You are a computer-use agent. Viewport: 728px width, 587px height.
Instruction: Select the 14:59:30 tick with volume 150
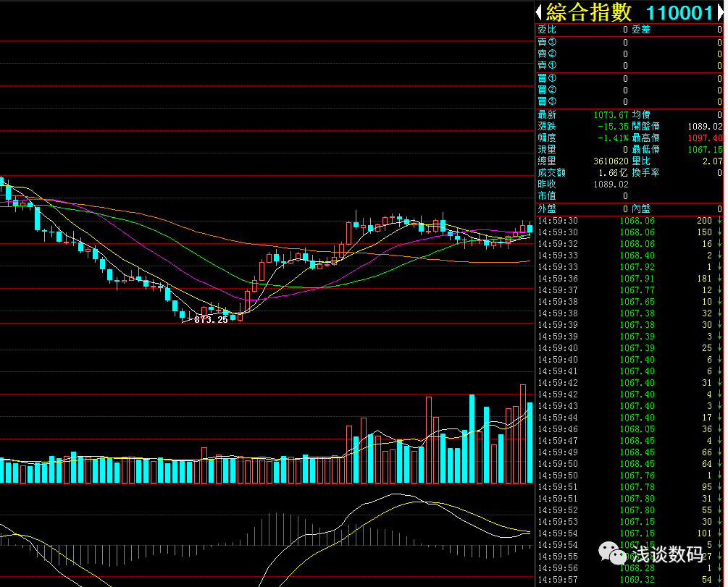click(629, 232)
